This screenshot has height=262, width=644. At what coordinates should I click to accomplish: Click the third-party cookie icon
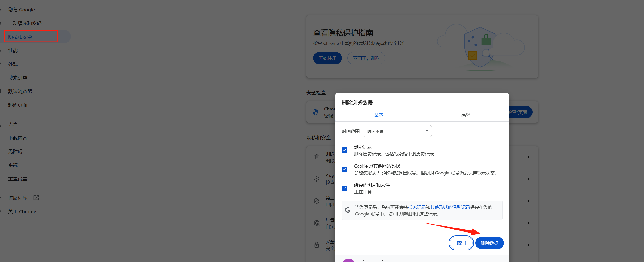[x=316, y=201]
